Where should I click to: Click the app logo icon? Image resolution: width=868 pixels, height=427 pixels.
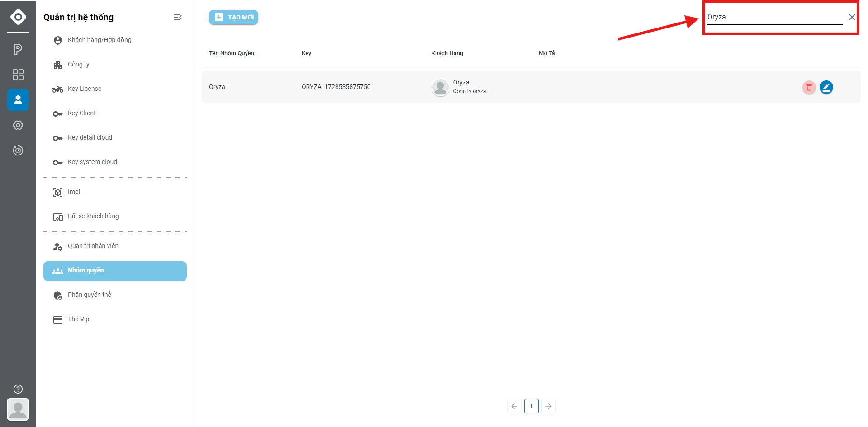(18, 17)
